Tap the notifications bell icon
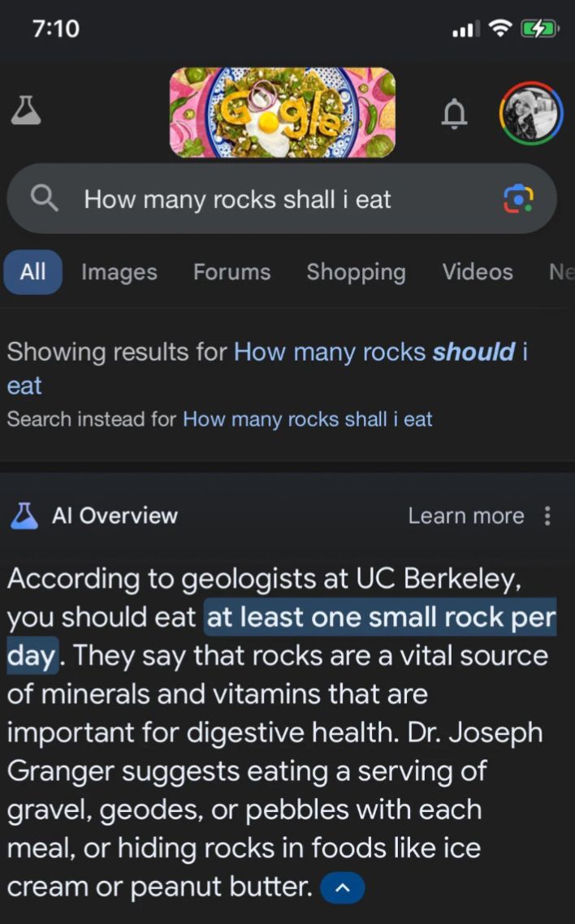Image resolution: width=575 pixels, height=924 pixels. click(x=454, y=113)
